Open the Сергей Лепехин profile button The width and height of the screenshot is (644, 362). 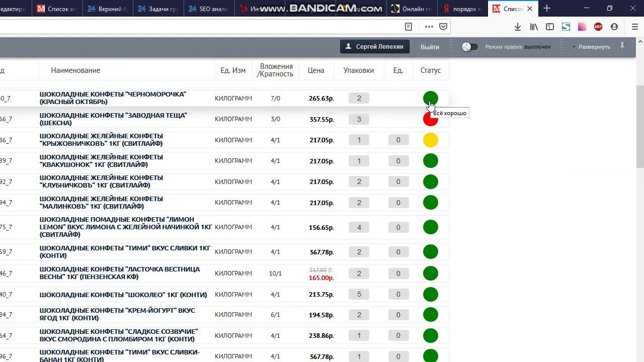374,47
